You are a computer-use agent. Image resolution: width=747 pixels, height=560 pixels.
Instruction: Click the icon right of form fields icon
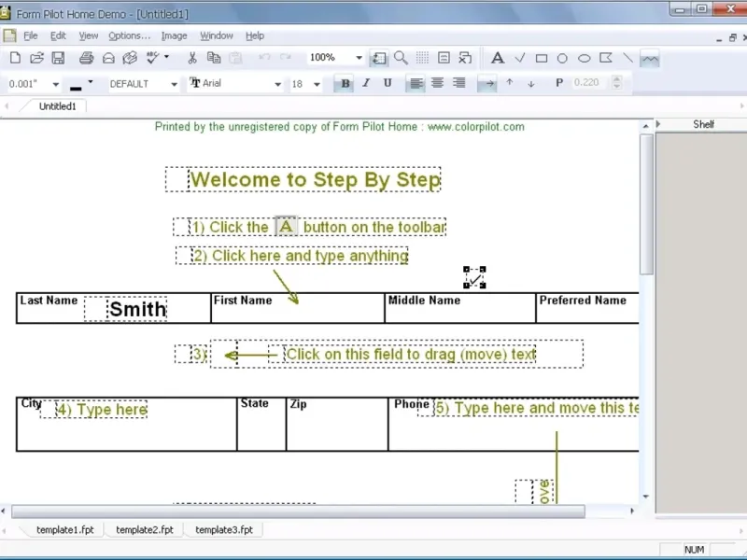click(x=465, y=58)
